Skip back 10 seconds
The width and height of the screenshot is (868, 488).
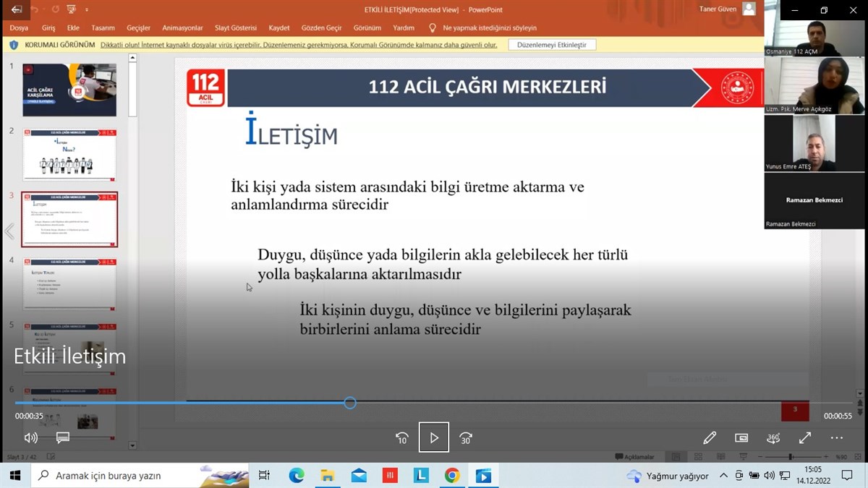402,437
